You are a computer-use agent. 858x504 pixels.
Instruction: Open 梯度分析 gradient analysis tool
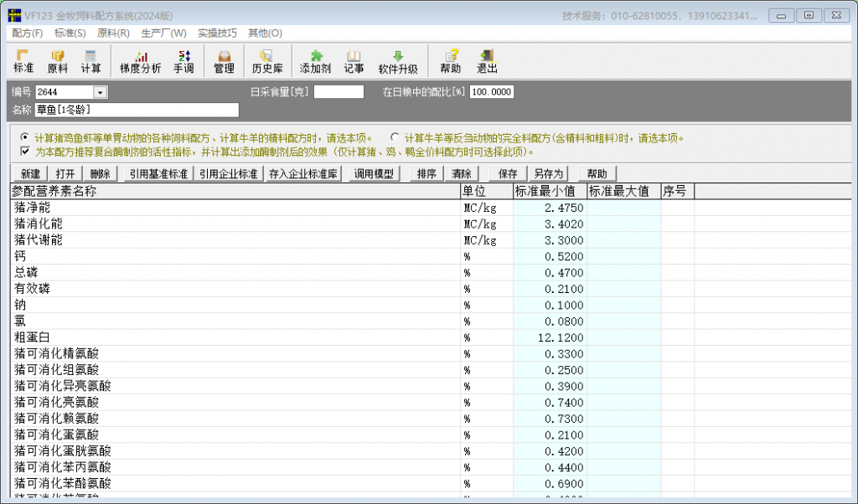140,61
